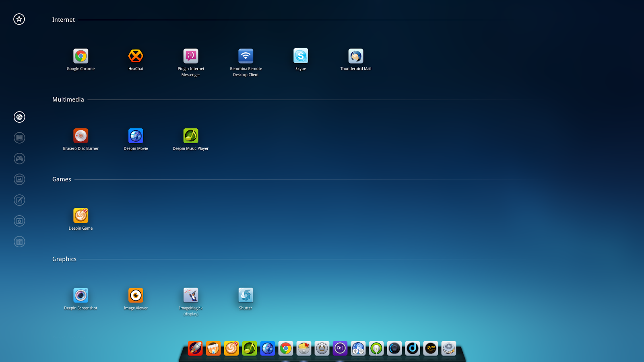Open Deepin Screenshot in the Graphics section
This screenshot has width=644, height=362.
click(80, 296)
